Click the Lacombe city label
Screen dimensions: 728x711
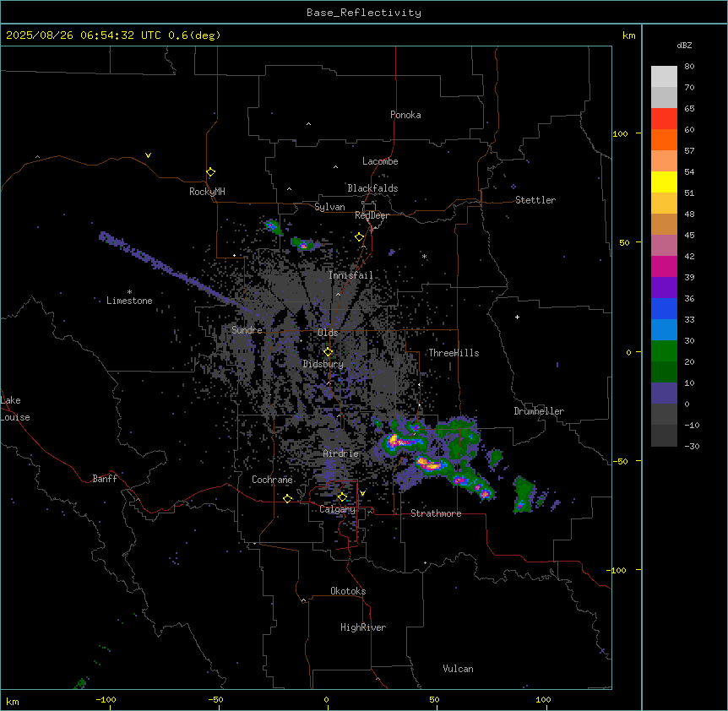click(380, 161)
